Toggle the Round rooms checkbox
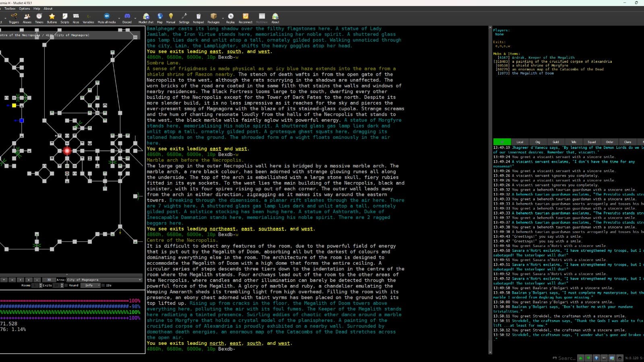Viewport: 644px width, 362px height. (66, 286)
